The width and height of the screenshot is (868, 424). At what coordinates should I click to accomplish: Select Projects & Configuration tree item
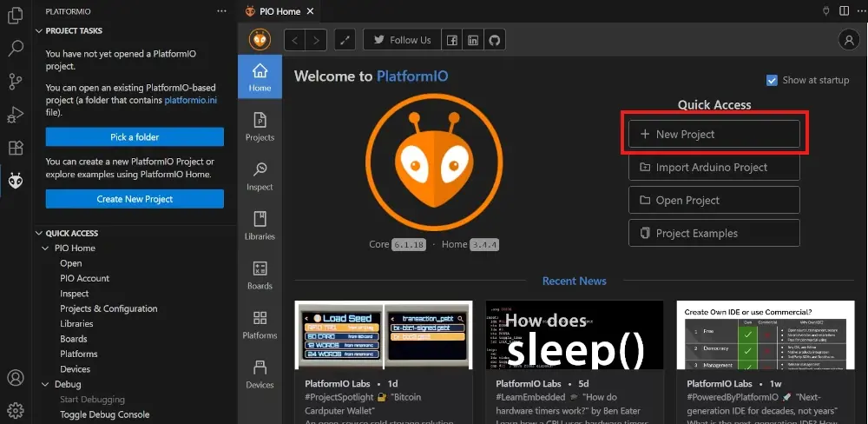click(108, 308)
